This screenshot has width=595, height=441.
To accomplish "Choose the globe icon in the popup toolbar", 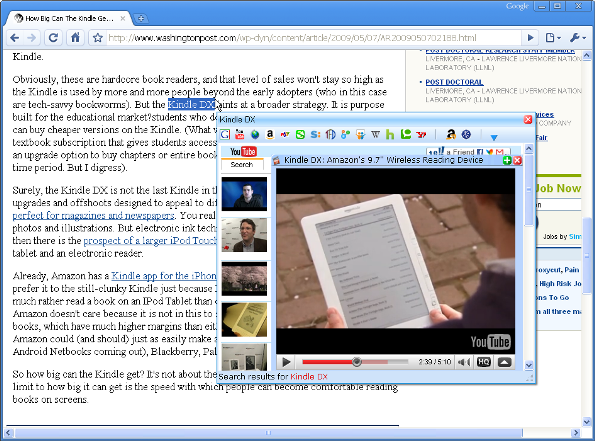I will click(255, 134).
